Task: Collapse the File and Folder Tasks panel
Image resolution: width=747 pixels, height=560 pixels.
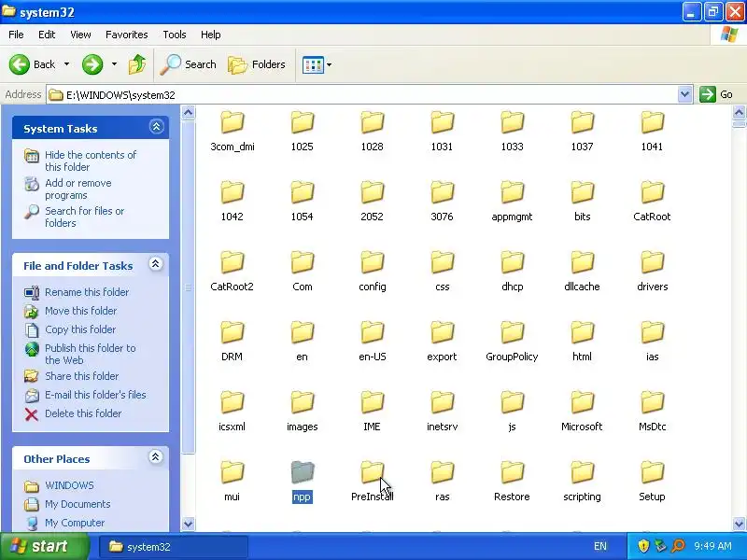Action: point(156,264)
